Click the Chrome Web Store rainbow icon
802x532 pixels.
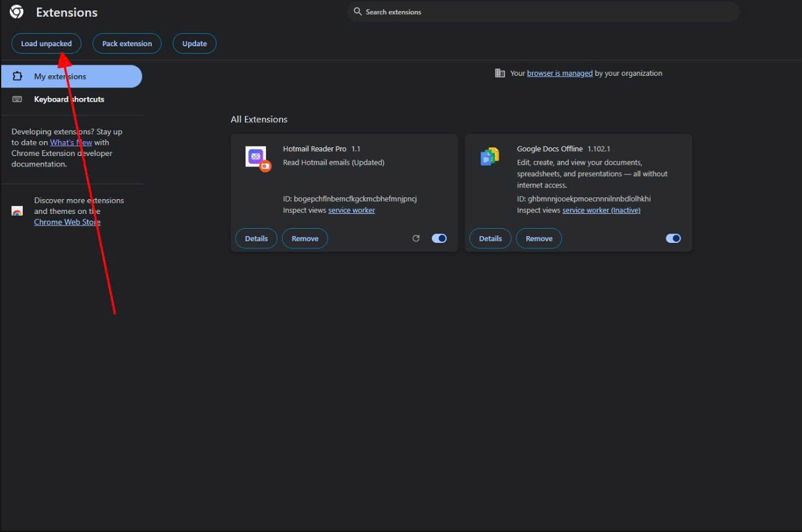17,211
